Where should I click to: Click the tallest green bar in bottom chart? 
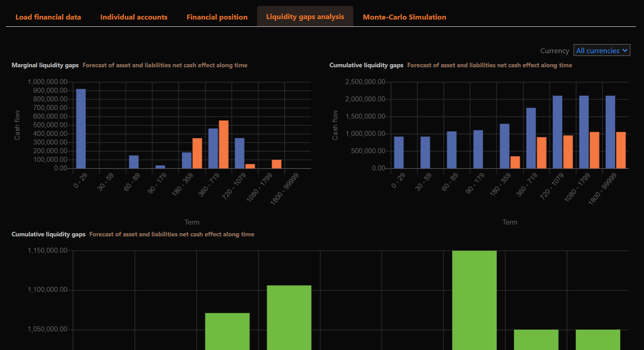(474, 300)
